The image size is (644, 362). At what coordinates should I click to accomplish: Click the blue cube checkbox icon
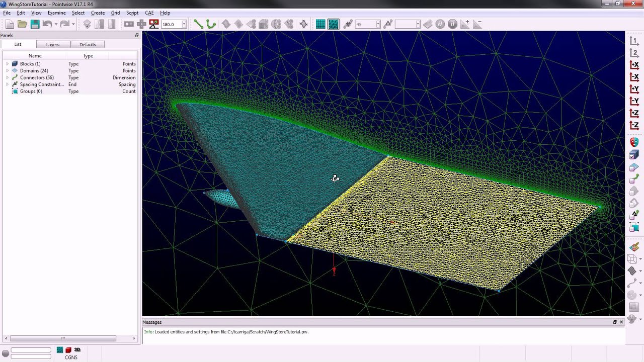tap(634, 155)
